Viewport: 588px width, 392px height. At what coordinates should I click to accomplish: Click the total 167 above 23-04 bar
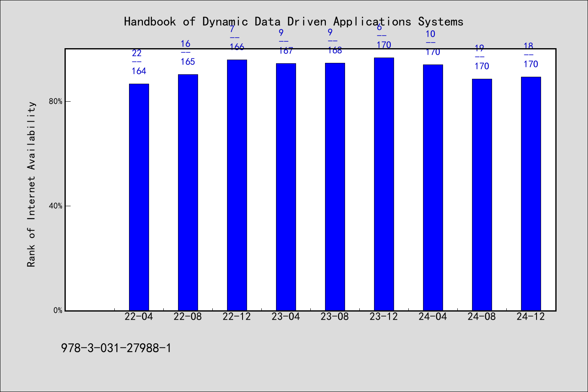coord(286,51)
